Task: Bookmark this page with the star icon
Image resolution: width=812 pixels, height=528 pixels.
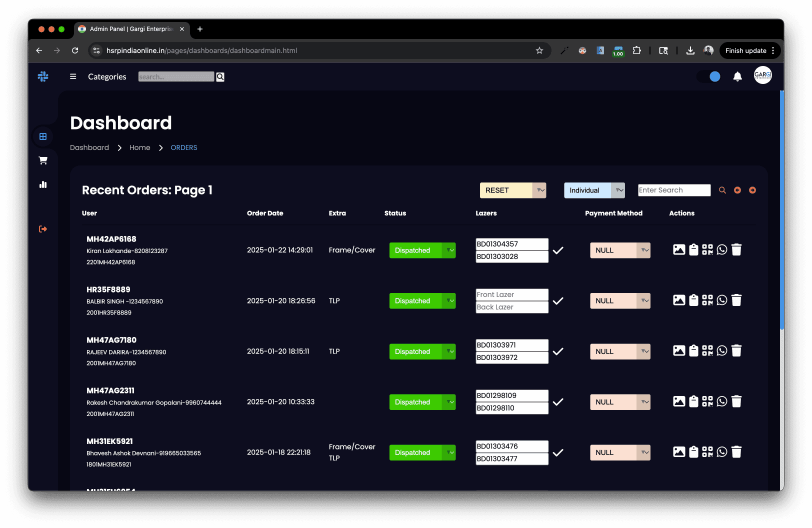Action: pyautogui.click(x=539, y=50)
